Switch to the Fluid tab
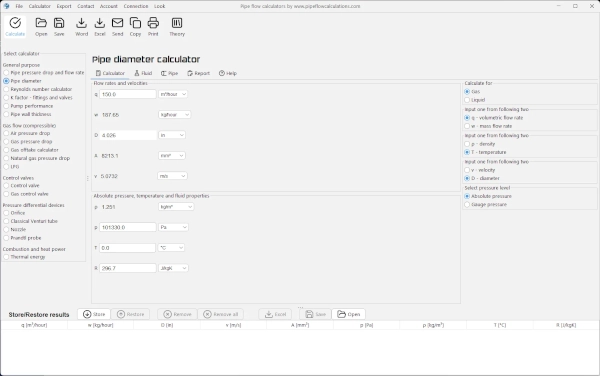The height and width of the screenshot is (376, 600). (x=143, y=73)
